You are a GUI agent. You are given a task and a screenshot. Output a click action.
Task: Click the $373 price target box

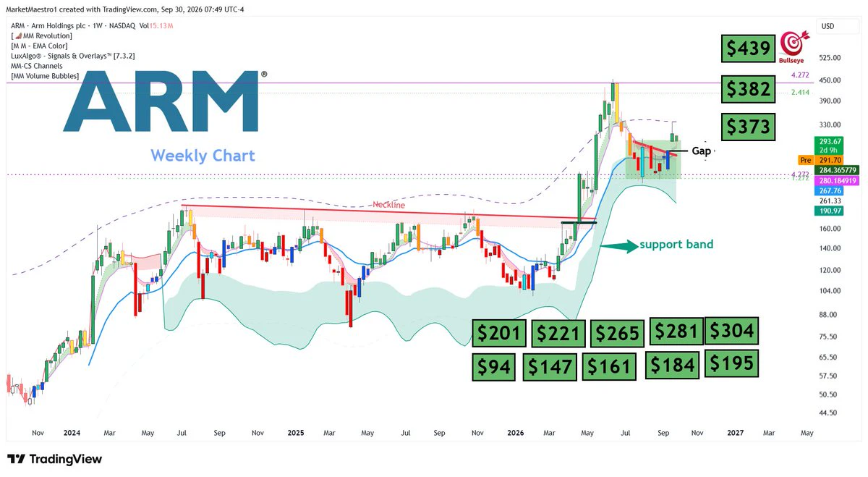[x=749, y=127]
